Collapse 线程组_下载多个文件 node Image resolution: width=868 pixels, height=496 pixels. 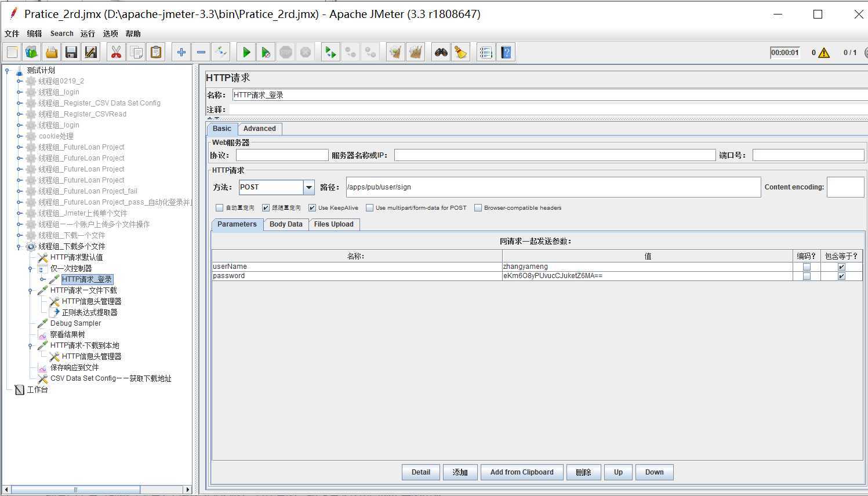click(x=19, y=246)
